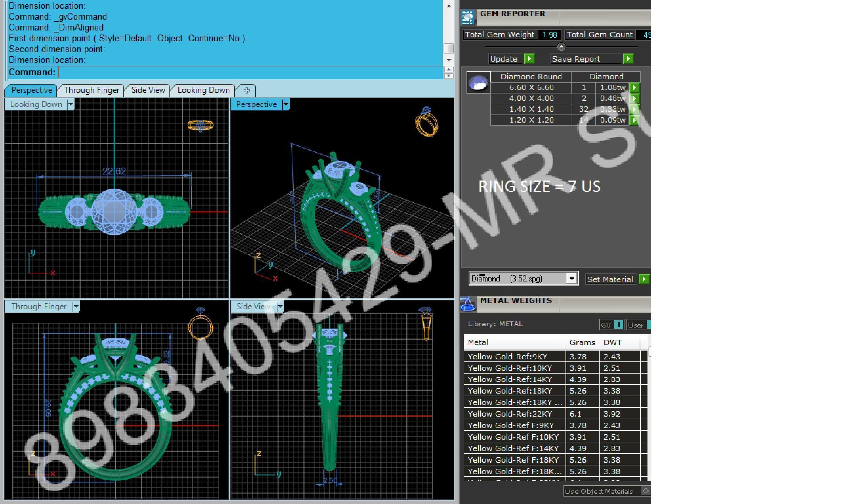Viewport: 864px width, 504px height.
Task: Click green arrow next to Save Report
Action: [x=628, y=59]
